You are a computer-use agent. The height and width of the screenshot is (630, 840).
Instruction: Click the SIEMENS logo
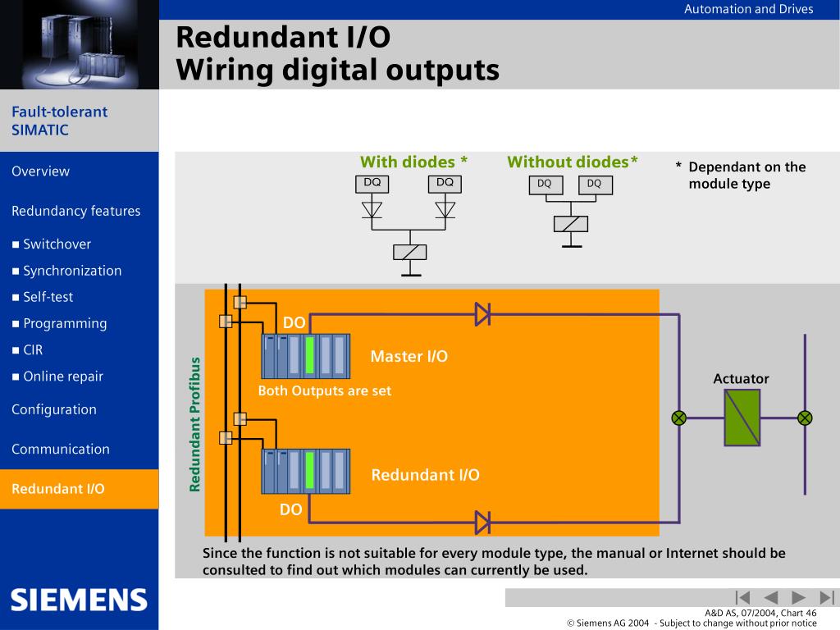tap(79, 600)
